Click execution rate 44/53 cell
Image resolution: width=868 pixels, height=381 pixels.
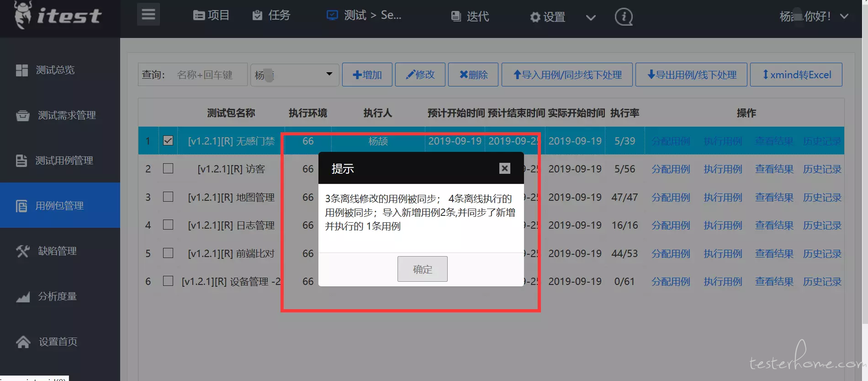click(625, 254)
